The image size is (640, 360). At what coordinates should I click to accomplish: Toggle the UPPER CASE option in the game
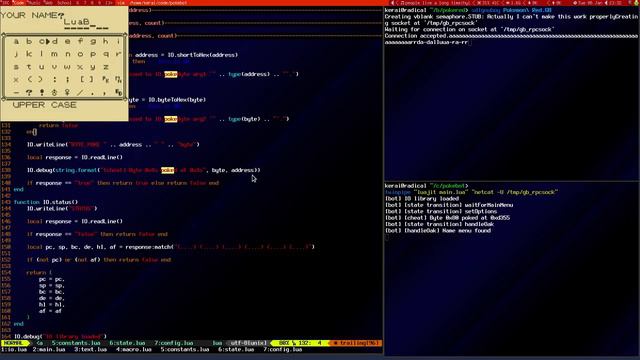tap(44, 105)
